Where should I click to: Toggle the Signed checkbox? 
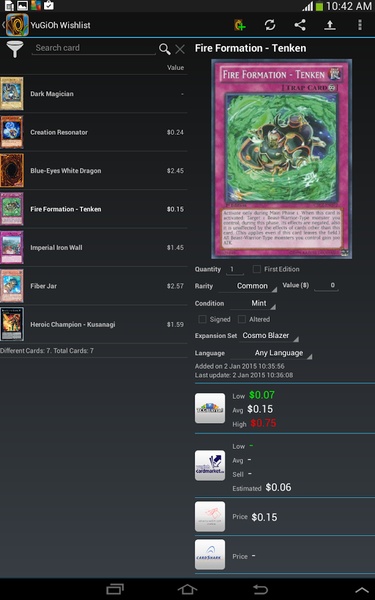[202, 319]
